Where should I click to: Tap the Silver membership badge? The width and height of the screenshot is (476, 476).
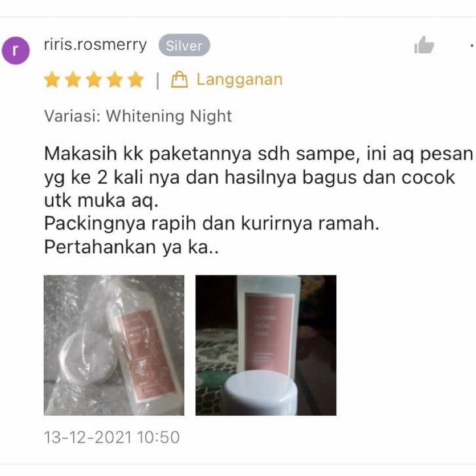click(184, 45)
